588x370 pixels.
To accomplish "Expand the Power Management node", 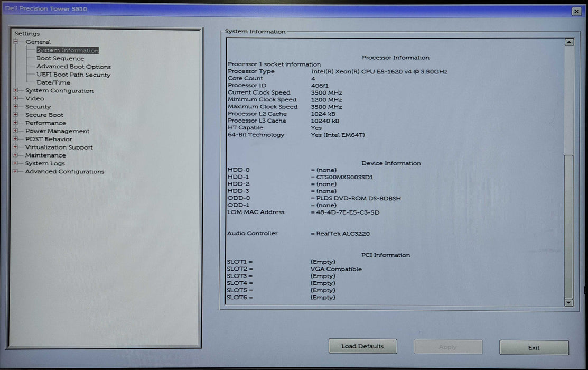I will pyautogui.click(x=15, y=131).
